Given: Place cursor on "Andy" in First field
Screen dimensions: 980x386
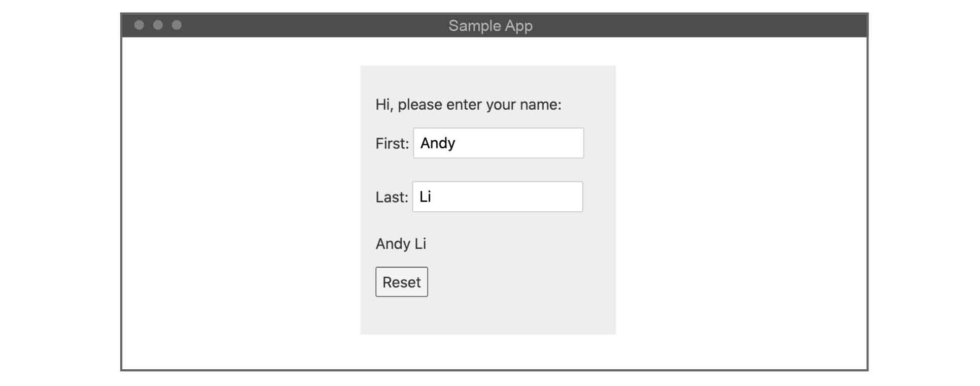Looking at the screenshot, I should point(437,143).
